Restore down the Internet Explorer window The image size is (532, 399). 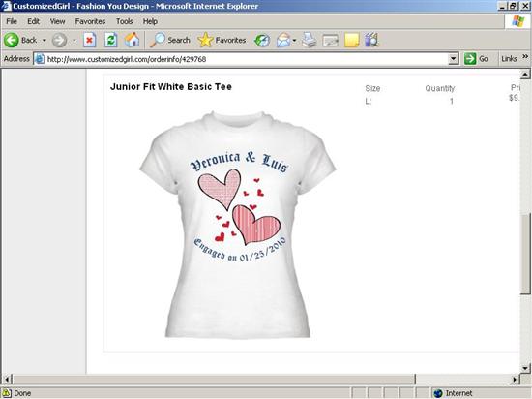(x=513, y=6)
